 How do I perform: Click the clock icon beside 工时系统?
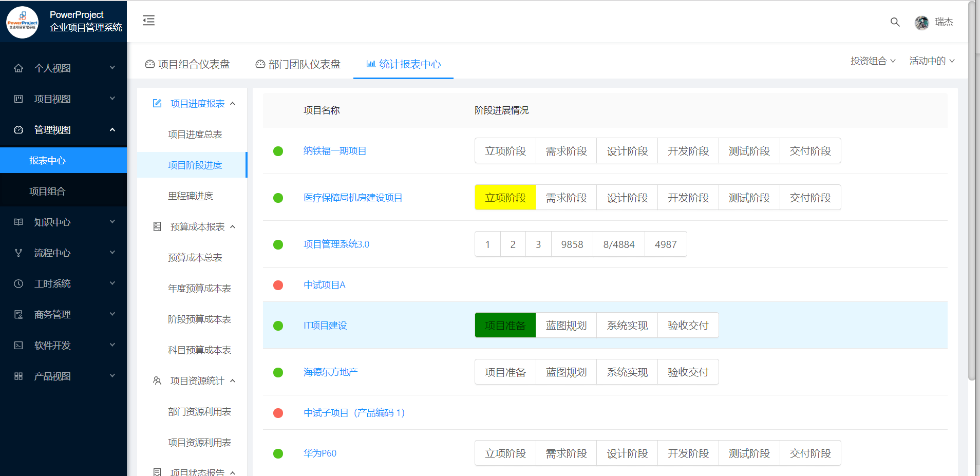18,284
